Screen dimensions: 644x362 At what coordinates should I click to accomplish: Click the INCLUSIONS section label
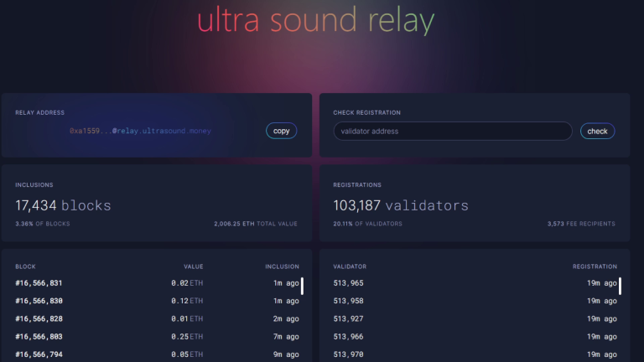[34, 185]
